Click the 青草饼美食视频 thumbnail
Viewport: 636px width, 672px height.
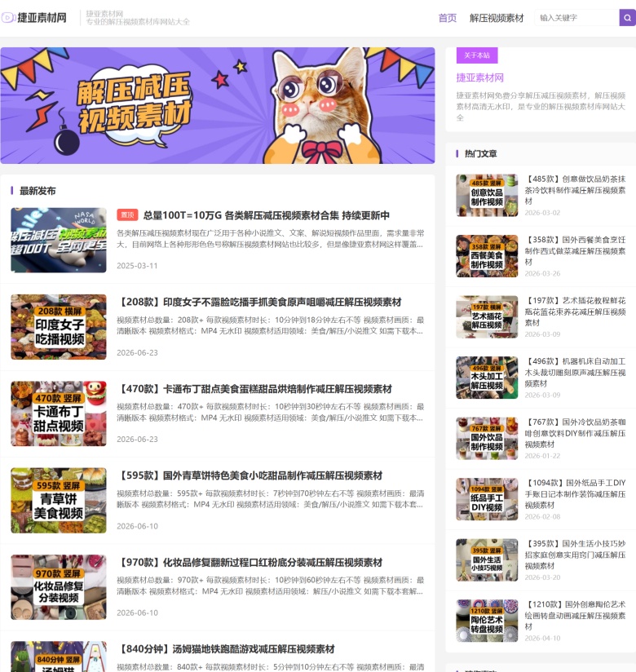[58, 501]
